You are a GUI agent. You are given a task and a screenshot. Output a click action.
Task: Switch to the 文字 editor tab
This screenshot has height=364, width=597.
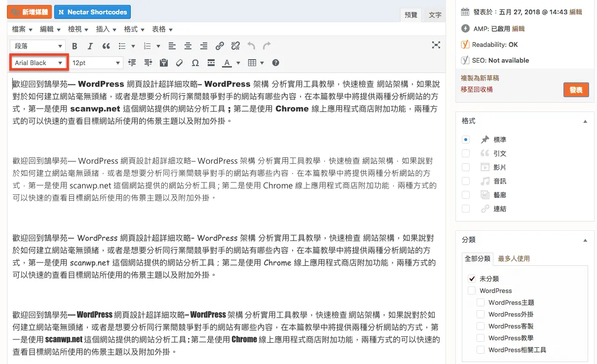coord(435,15)
